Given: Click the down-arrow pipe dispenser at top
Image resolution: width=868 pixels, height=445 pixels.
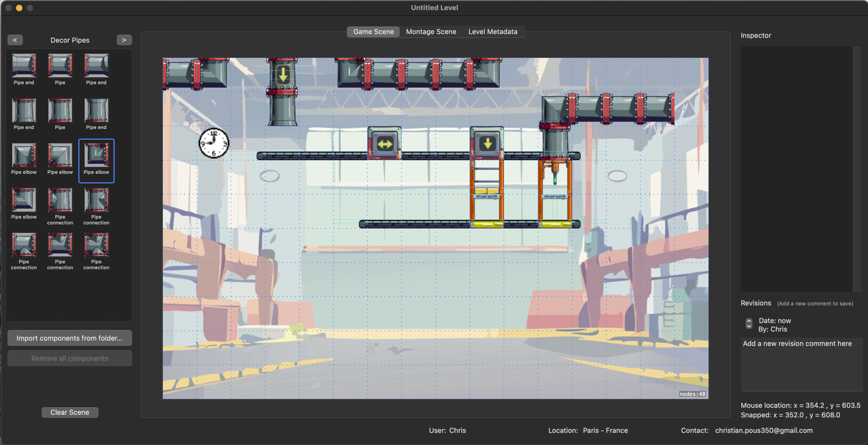Looking at the screenshot, I should (x=282, y=75).
